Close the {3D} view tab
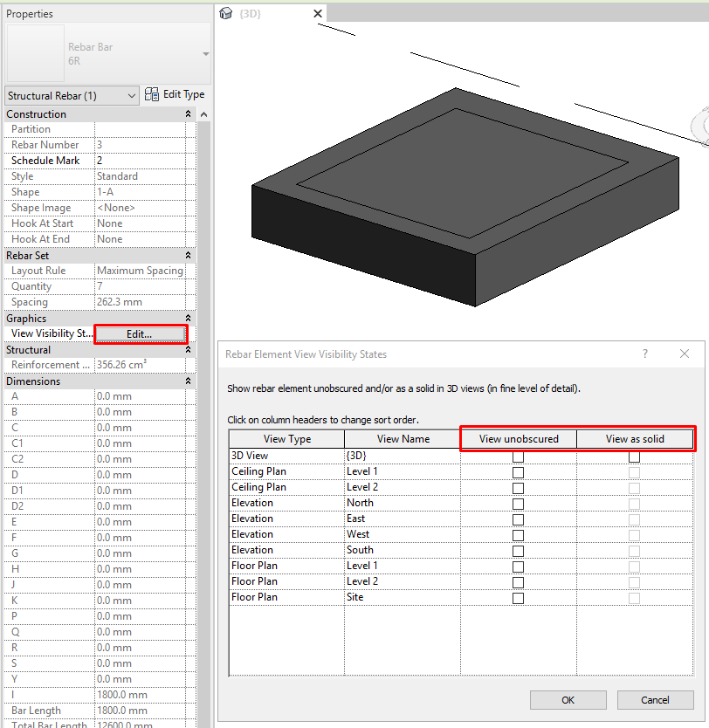This screenshot has width=709, height=728. point(318,13)
